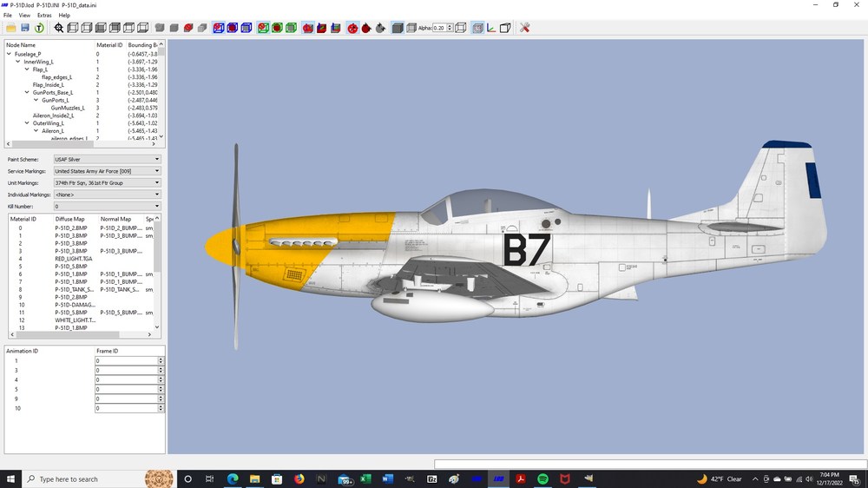Click the Alpha value spinner field
This screenshot has width=868, height=488.
[443, 28]
